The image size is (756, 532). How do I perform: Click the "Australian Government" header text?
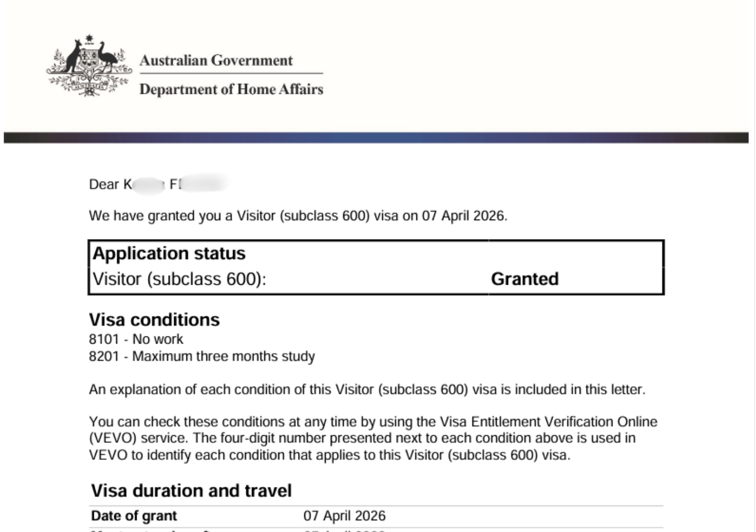[216, 60]
